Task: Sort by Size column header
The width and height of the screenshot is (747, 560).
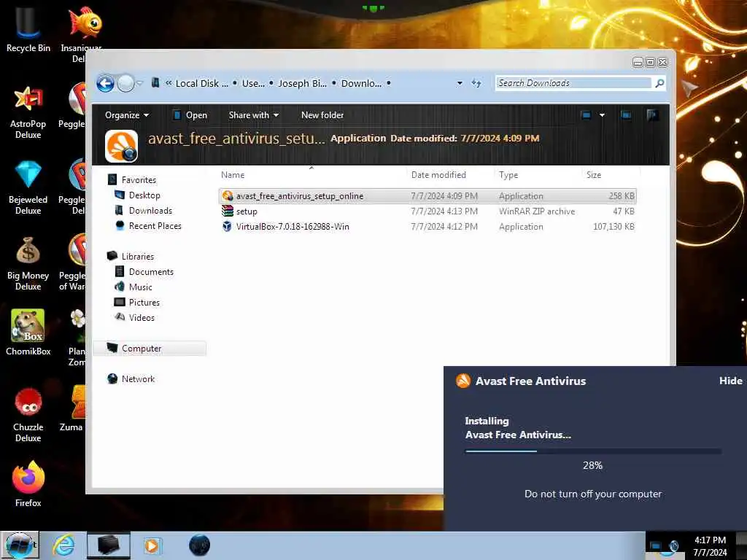Action: [610, 175]
